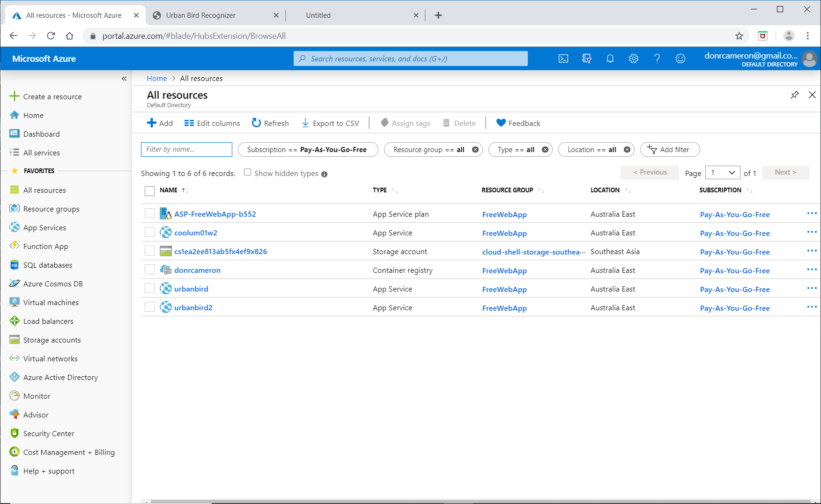
Task: Open the account avatar menu
Action: (x=809, y=58)
